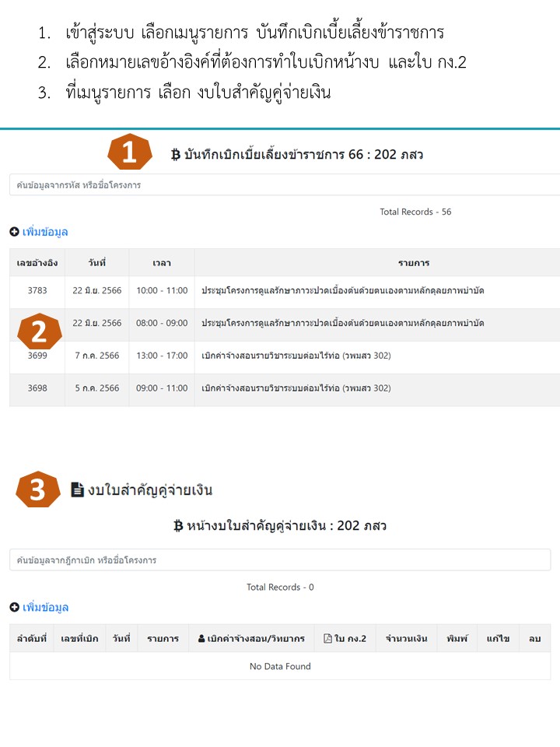This screenshot has height=747, width=560.
Task: Open the ประชุมโครงการ entry in row 3783
Action: [x=343, y=290]
